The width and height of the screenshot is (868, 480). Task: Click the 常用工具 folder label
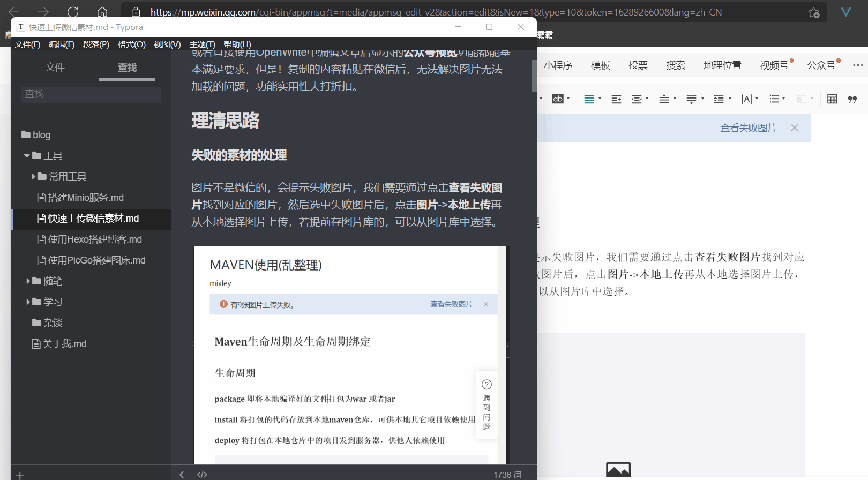(68, 176)
